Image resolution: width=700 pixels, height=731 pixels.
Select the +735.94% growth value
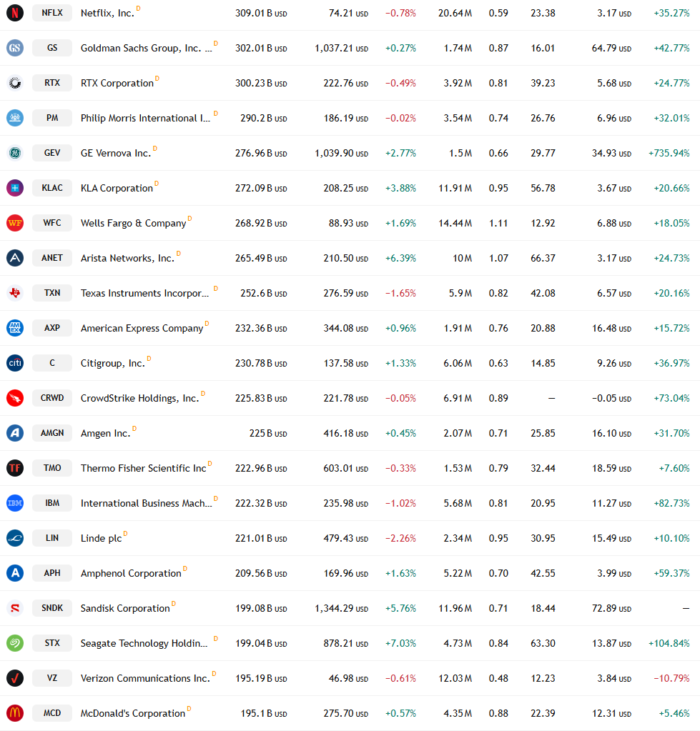pyautogui.click(x=669, y=153)
